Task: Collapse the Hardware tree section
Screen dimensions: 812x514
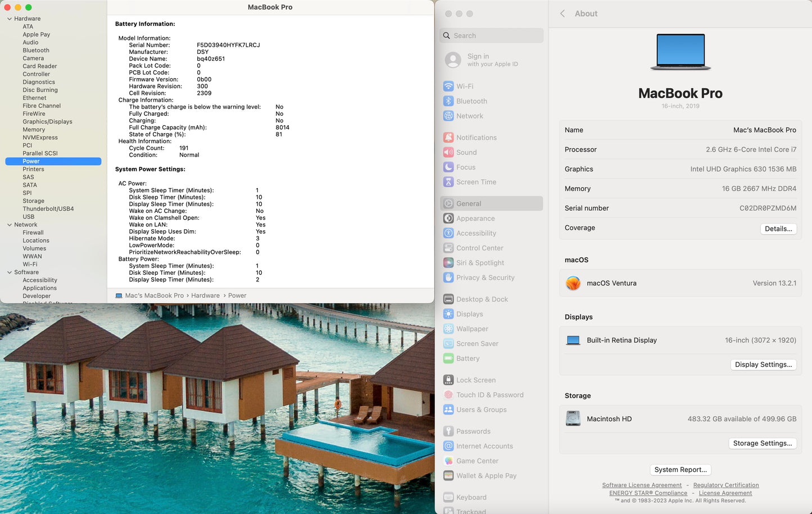Action: [10, 19]
